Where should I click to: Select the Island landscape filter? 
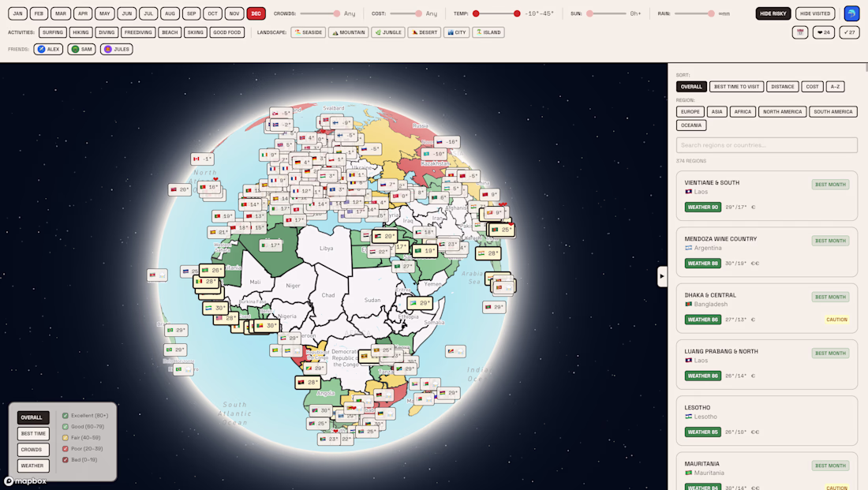click(x=488, y=32)
